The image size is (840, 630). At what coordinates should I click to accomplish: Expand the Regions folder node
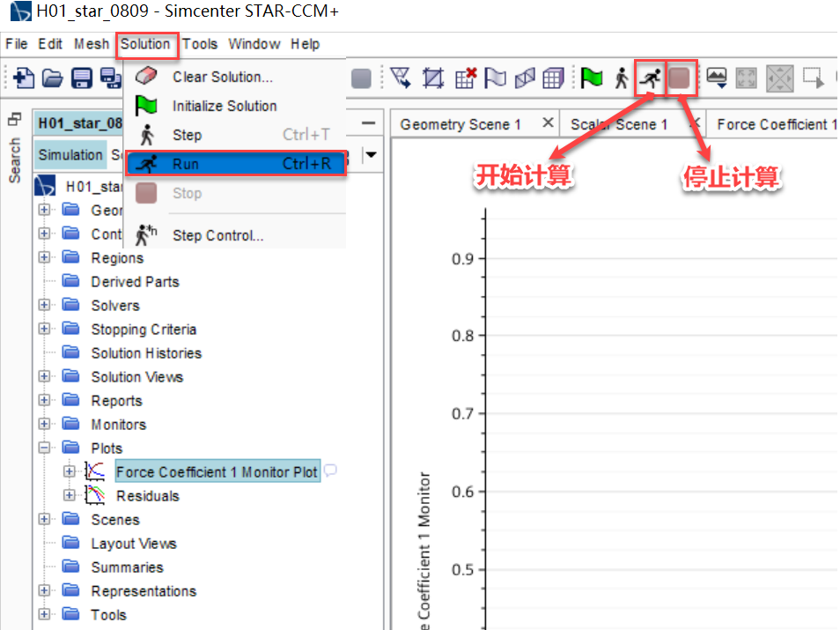pos(44,257)
